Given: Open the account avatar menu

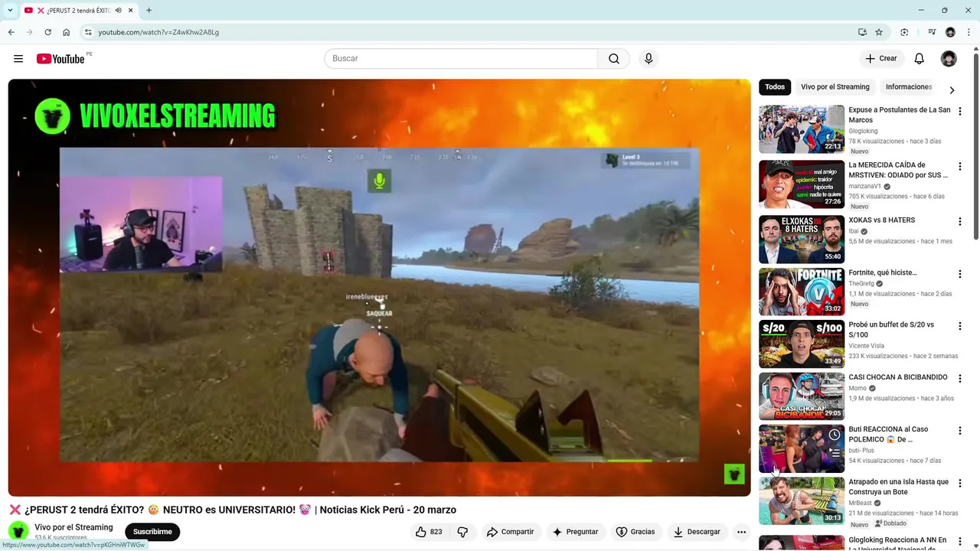Looking at the screenshot, I should (949, 59).
